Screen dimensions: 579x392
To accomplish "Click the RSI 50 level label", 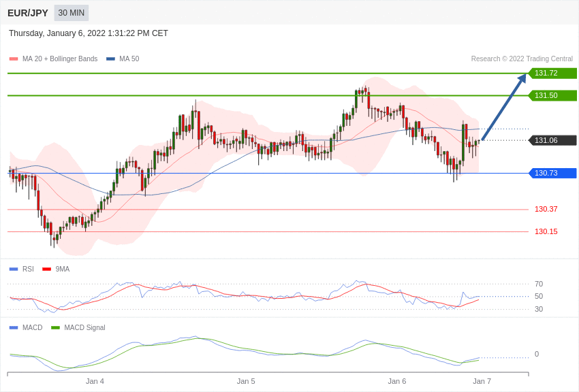I will (x=539, y=296).
